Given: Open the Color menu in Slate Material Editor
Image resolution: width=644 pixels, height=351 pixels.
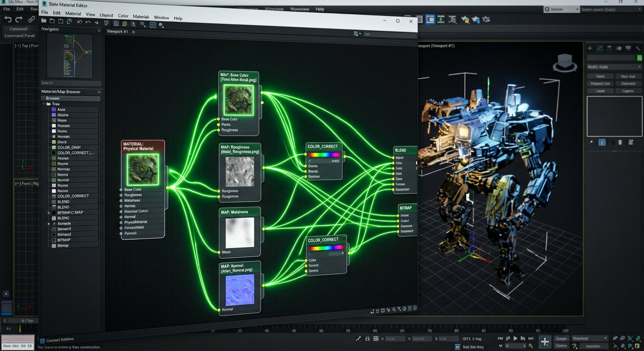Looking at the screenshot, I should tap(123, 16).
